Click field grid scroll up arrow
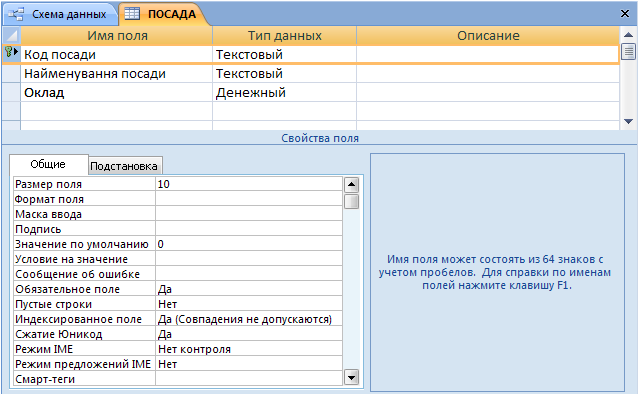The image size is (639, 395). (628, 35)
